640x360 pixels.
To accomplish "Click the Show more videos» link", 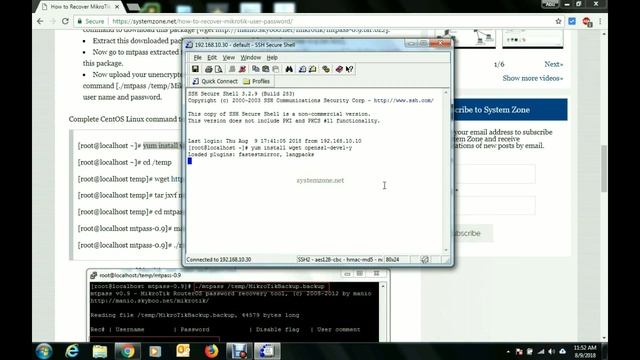I will pos(533,78).
